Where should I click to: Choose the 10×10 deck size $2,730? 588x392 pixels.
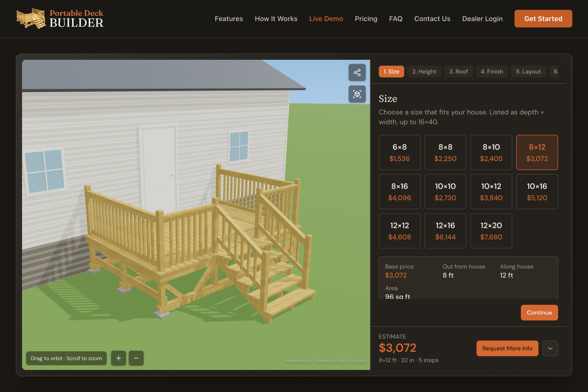tap(445, 192)
